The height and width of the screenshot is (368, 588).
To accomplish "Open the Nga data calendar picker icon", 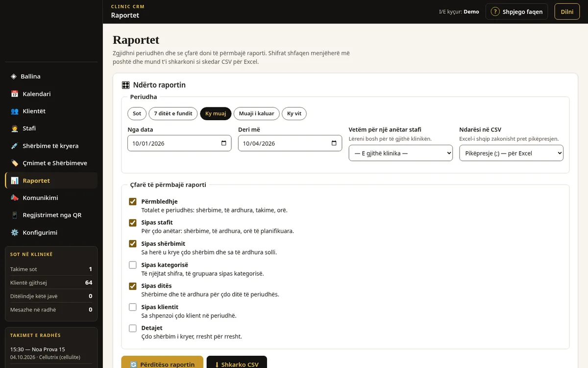I will coord(224,143).
